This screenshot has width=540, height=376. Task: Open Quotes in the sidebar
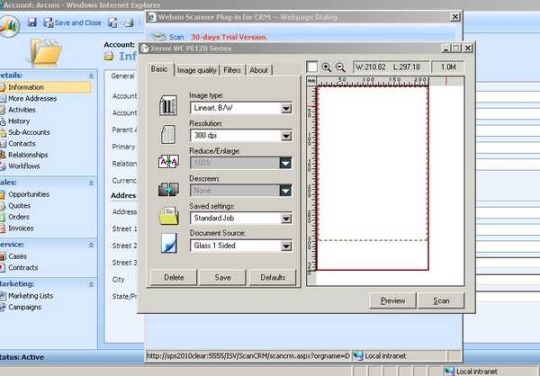click(x=19, y=206)
